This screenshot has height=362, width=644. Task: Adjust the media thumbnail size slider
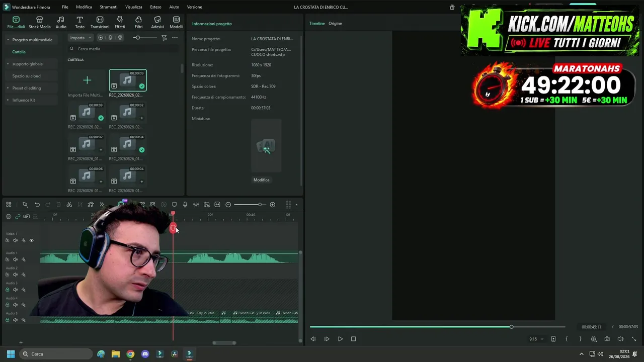click(x=145, y=38)
